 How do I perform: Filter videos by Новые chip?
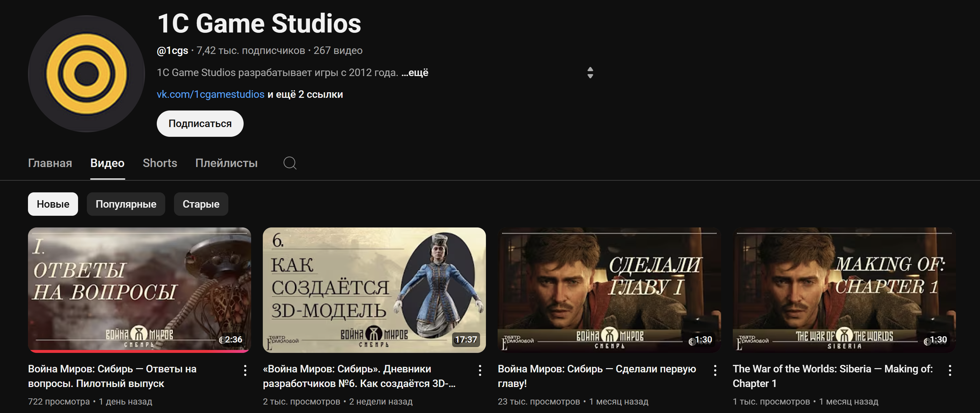[53, 204]
